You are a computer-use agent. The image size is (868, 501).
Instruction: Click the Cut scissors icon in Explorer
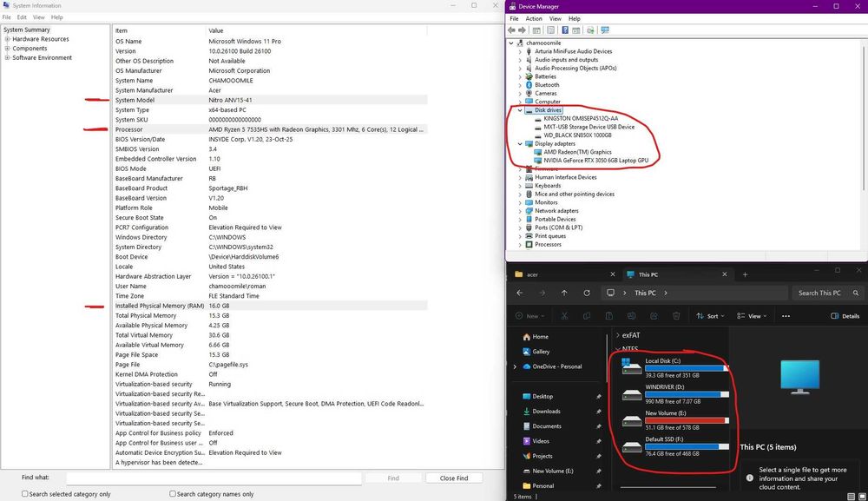click(x=565, y=316)
